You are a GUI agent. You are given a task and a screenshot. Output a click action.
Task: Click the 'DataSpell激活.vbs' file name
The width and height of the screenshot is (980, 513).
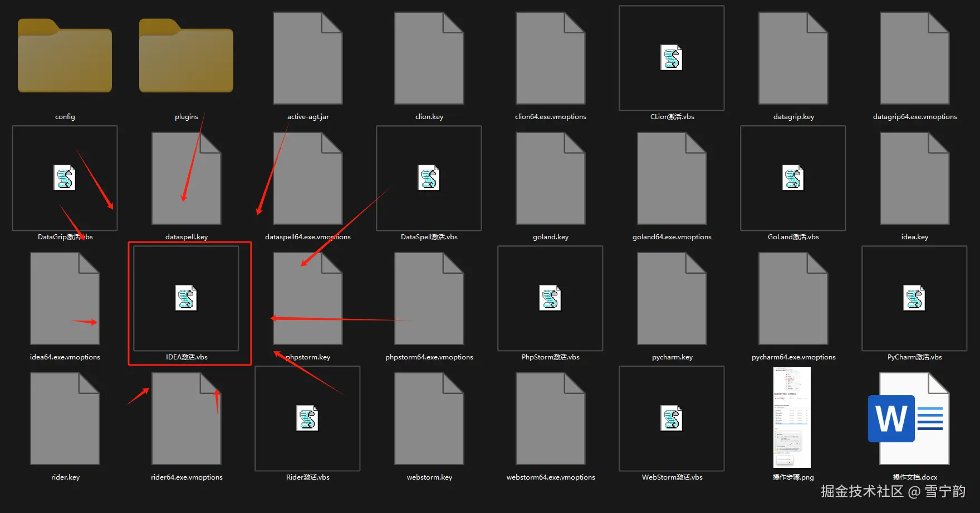point(429,237)
